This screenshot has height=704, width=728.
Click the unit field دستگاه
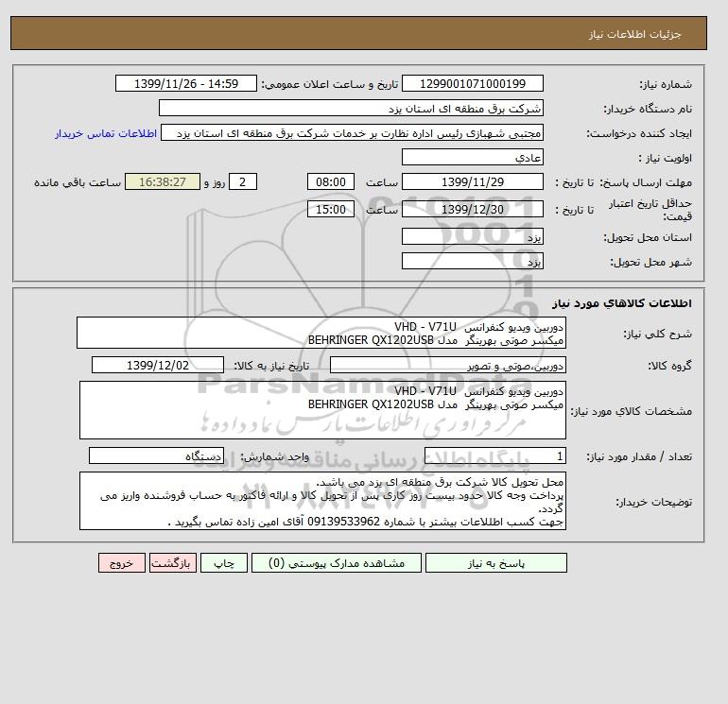[x=156, y=456]
